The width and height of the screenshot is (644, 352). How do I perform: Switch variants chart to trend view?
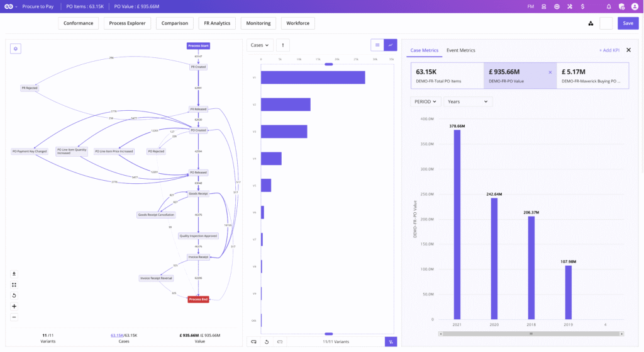391,45
